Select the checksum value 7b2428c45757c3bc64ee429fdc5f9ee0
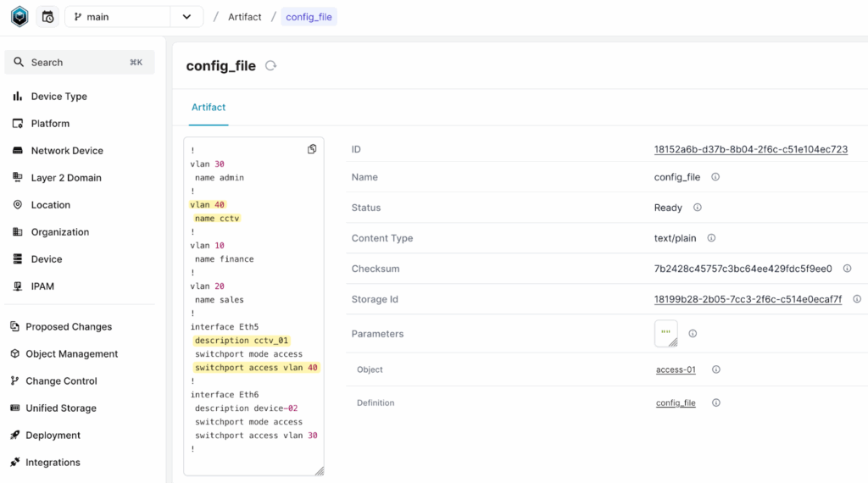This screenshot has height=483, width=868. [743, 269]
